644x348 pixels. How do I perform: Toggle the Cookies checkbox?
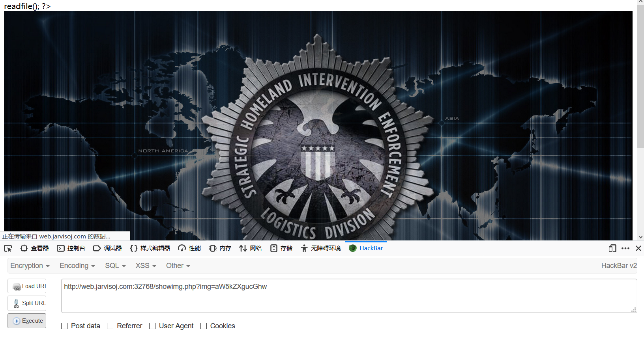204,326
